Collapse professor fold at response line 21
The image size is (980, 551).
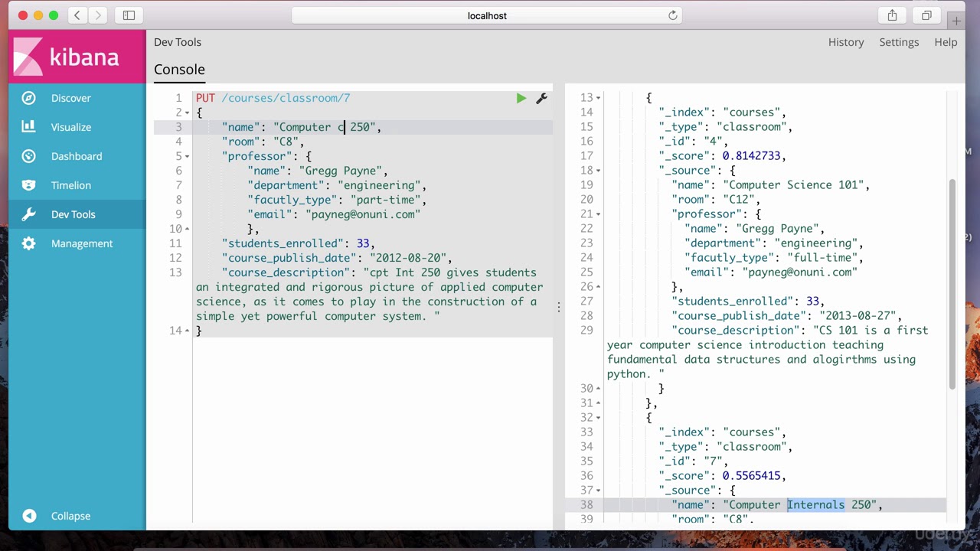[598, 214]
